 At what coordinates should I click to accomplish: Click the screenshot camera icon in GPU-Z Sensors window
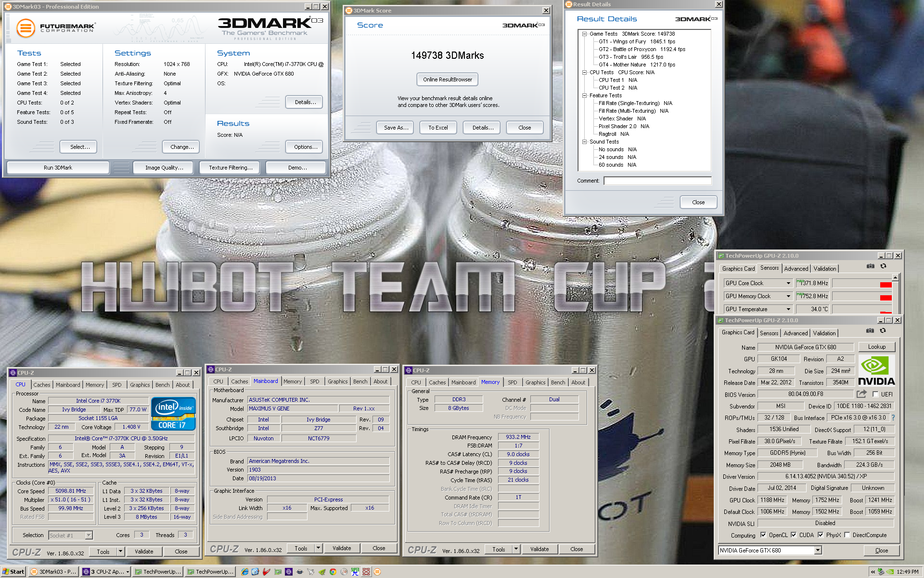[x=870, y=266]
